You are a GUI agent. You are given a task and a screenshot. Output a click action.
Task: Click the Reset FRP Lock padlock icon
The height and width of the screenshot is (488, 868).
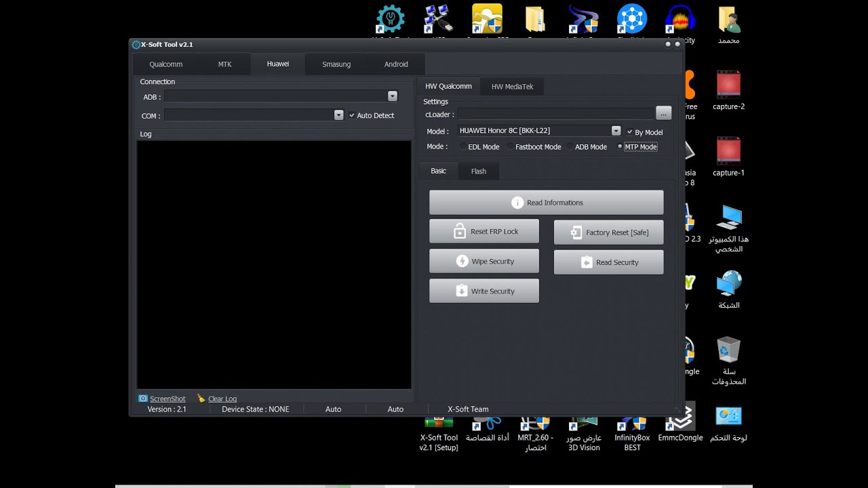coord(460,231)
